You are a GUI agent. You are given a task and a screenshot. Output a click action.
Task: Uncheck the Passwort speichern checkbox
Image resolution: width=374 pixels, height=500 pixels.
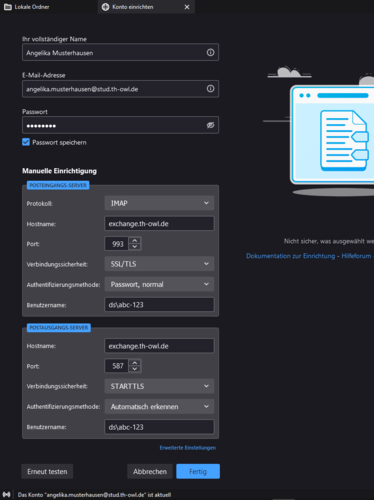[26, 142]
